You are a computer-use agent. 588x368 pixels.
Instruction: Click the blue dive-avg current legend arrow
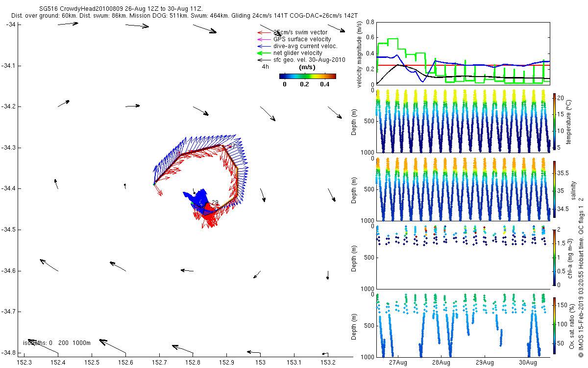coord(264,46)
